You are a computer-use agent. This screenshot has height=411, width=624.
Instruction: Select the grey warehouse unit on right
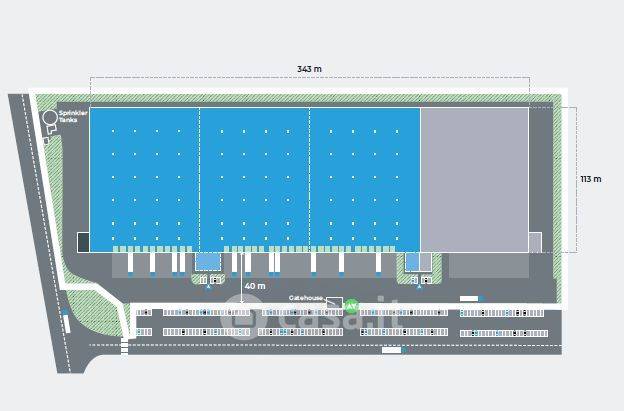coord(474,178)
